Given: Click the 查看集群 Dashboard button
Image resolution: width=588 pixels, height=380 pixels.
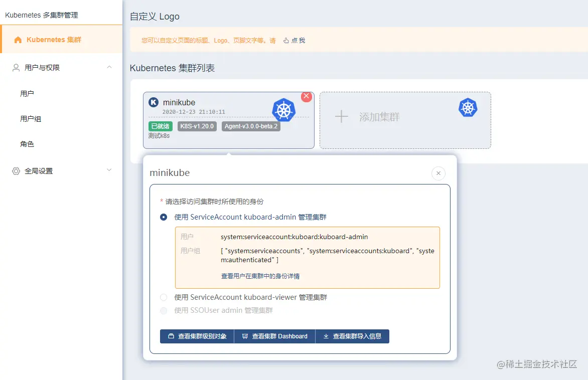Looking at the screenshot, I should click(275, 336).
